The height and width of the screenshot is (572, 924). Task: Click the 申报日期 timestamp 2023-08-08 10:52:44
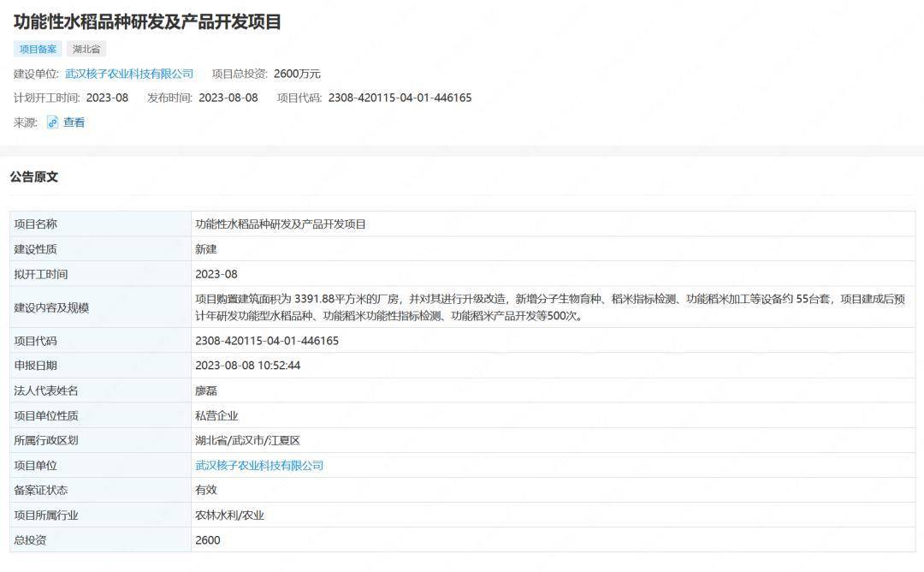point(247,366)
